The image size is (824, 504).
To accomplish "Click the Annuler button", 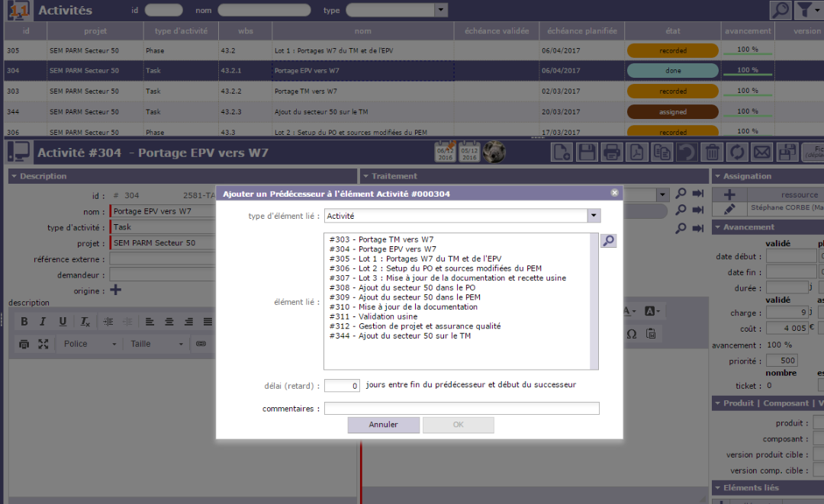I will click(383, 425).
